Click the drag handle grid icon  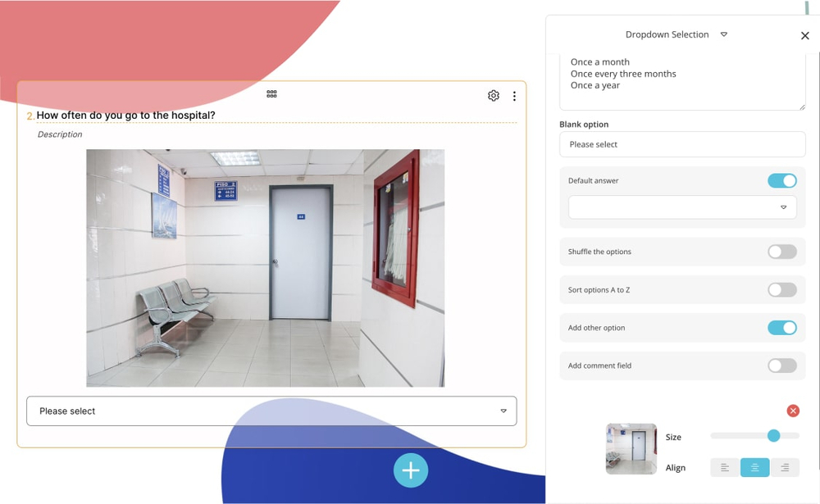271,94
